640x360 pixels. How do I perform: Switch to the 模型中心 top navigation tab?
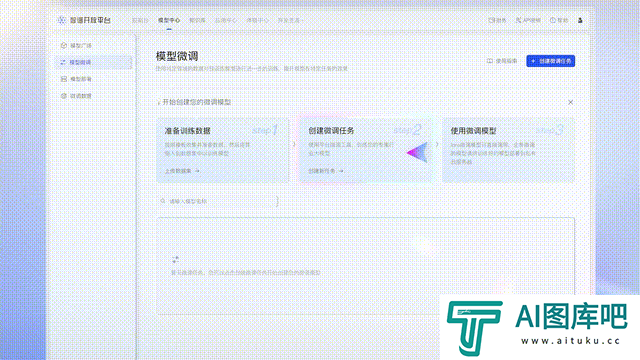pos(169,20)
